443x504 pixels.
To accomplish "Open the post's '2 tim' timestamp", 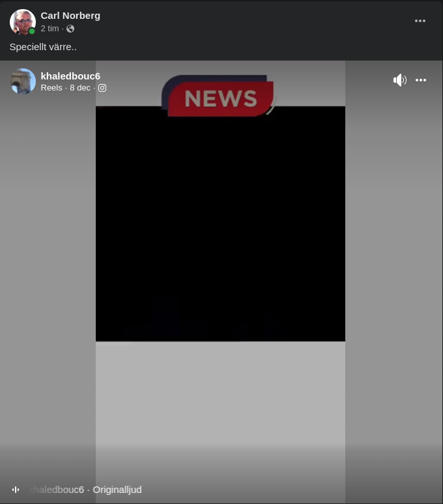I will [50, 29].
